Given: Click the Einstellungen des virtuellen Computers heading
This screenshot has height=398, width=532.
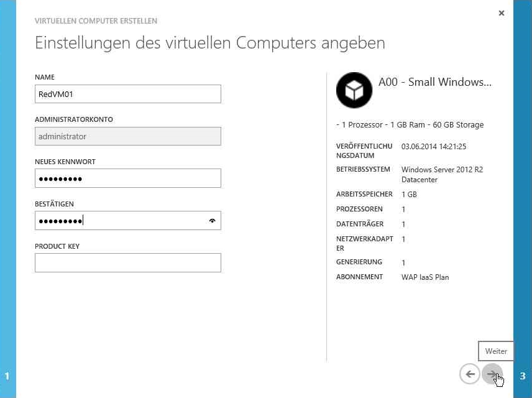Looking at the screenshot, I should click(209, 43).
